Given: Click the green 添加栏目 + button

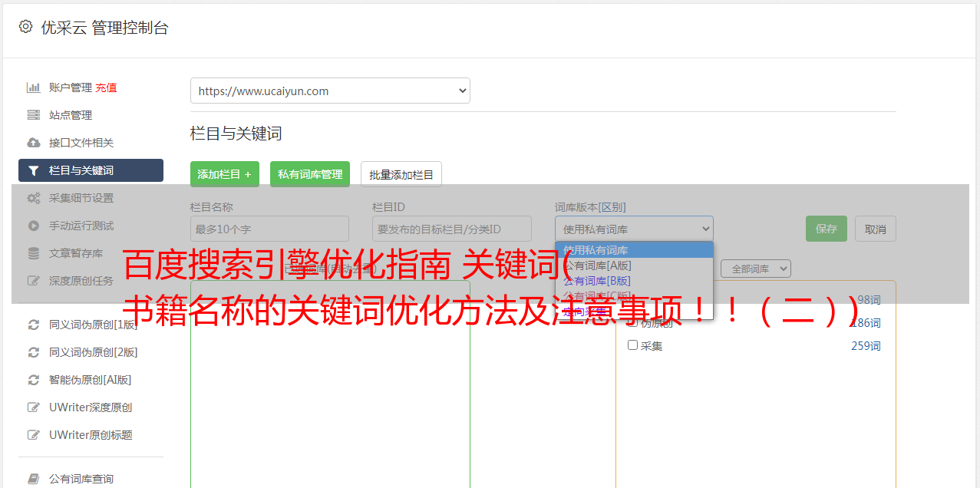Looking at the screenshot, I should pos(225,174).
